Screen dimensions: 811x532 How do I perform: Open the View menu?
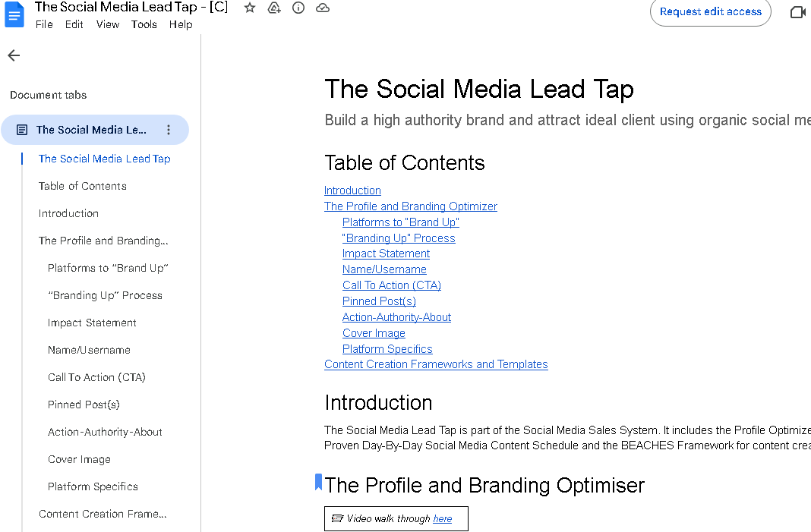pos(108,24)
